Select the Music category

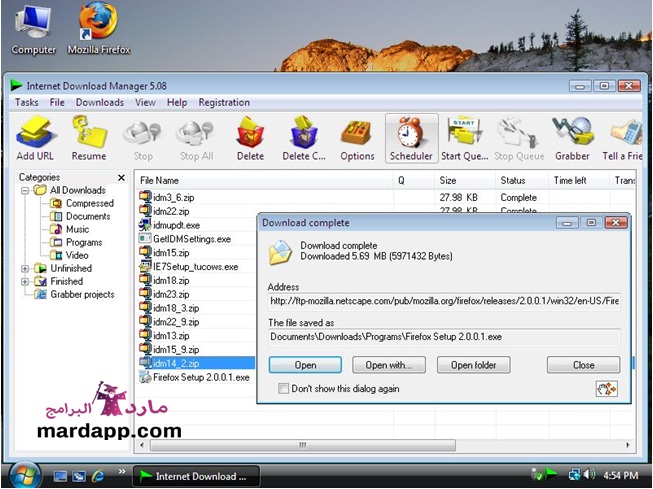(x=70, y=229)
